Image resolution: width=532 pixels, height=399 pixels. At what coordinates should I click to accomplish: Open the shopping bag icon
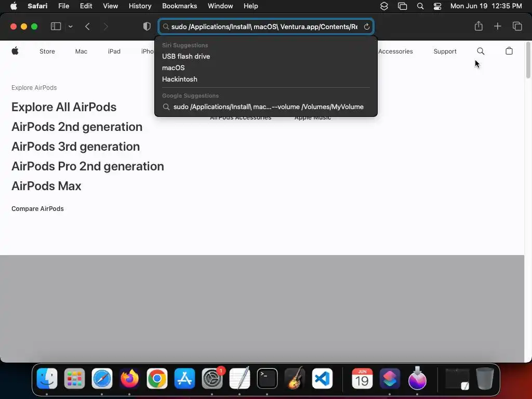(509, 51)
